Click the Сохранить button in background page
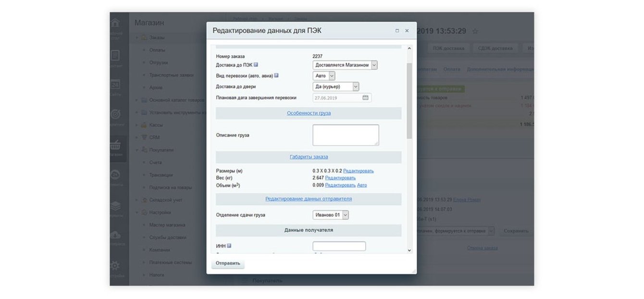Viewport: 644px width, 299px height. [x=517, y=231]
